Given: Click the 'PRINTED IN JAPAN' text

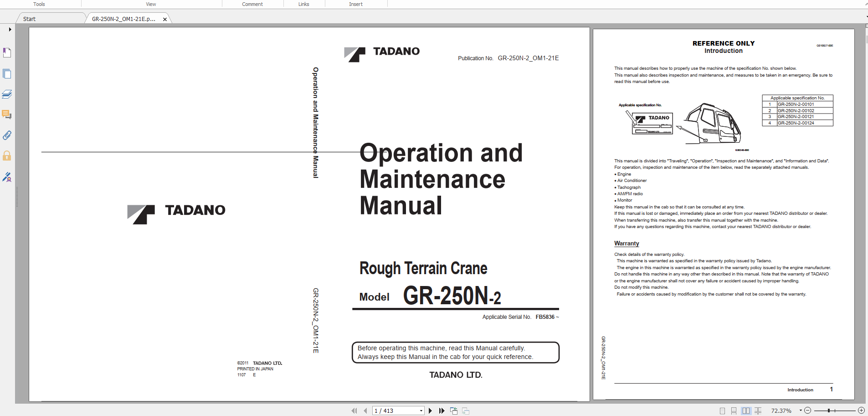Looking at the screenshot, I should coord(255,369).
